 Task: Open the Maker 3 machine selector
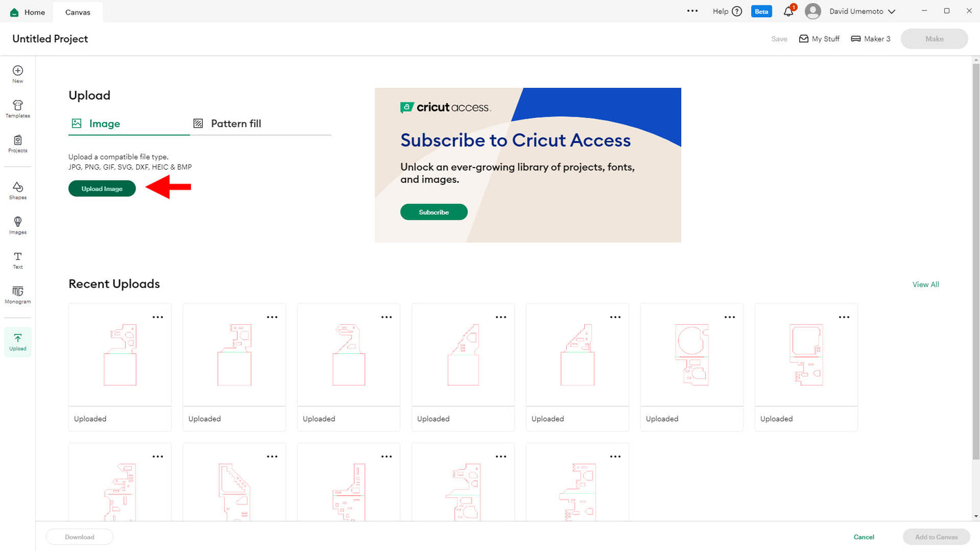click(x=871, y=39)
